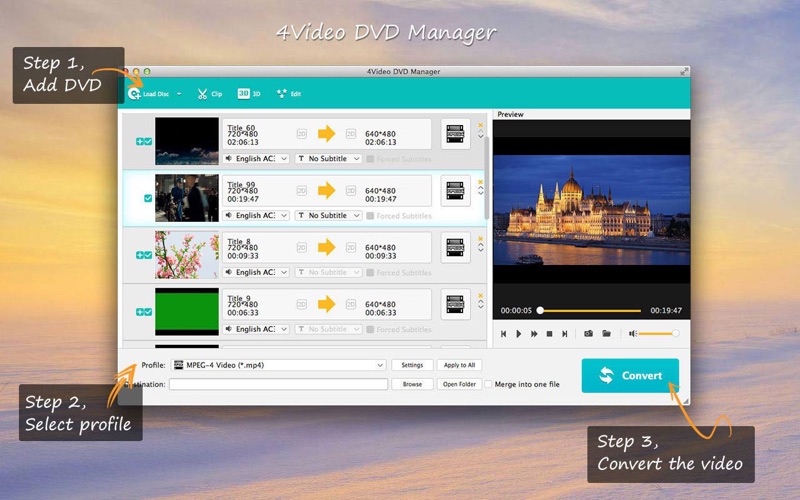Select the Title_99 video thumbnail
800x500 pixels.
point(187,198)
